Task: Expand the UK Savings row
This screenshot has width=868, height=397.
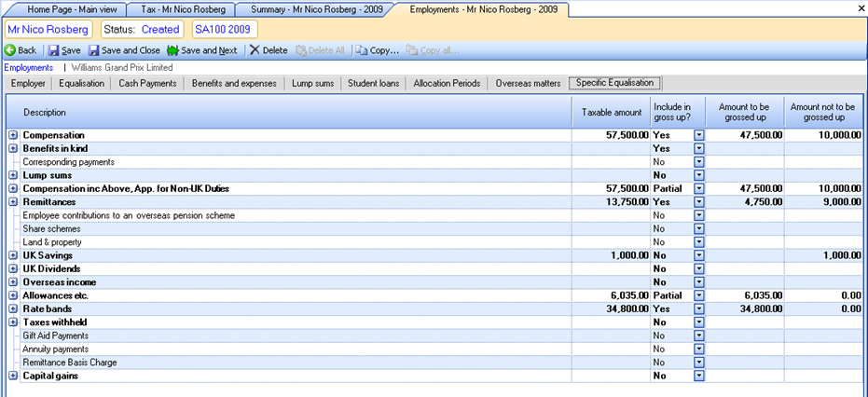Action: [x=13, y=255]
